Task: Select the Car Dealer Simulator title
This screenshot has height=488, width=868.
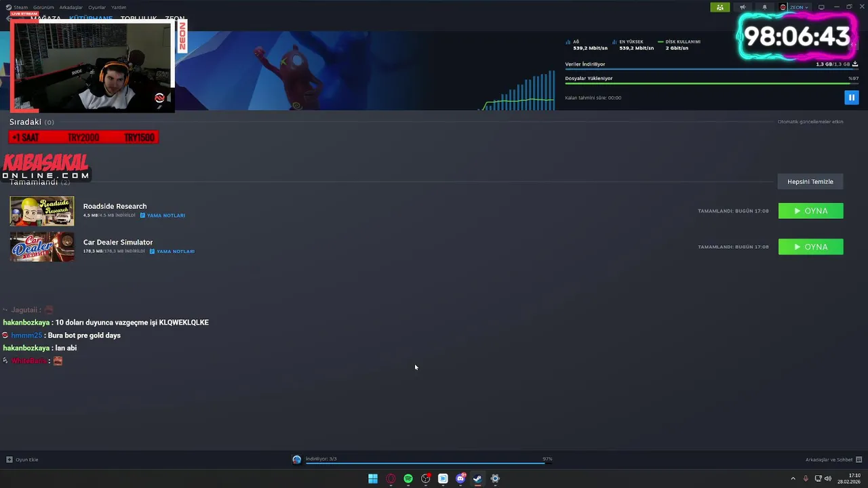Action: click(118, 242)
